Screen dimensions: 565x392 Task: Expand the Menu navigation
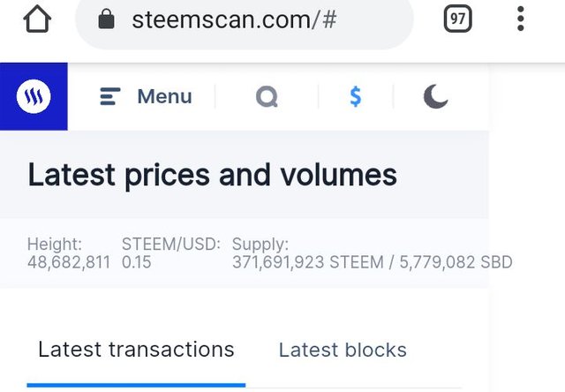click(146, 96)
